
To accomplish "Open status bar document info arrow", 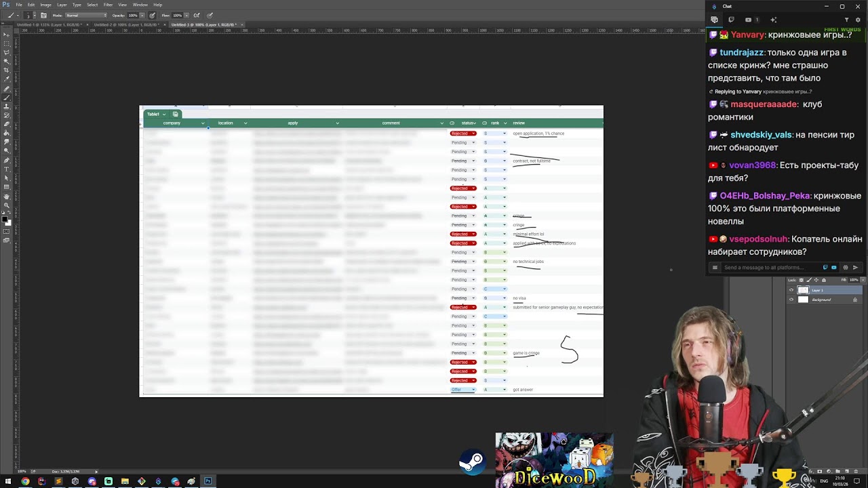I will 96,471.
